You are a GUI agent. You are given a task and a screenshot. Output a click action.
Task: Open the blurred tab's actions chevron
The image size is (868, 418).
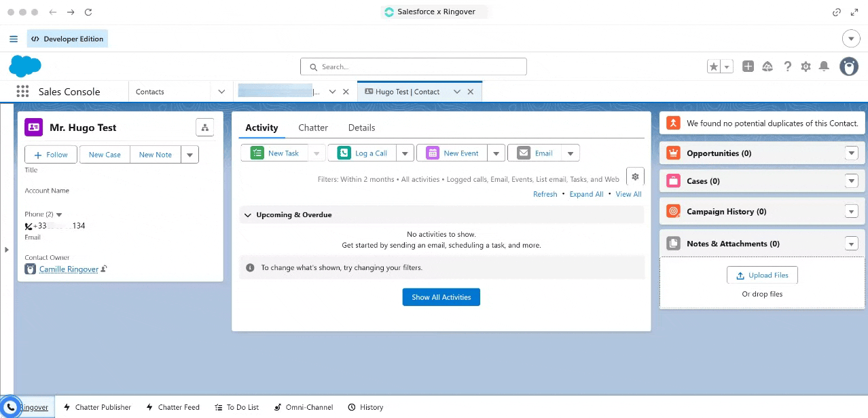point(332,92)
